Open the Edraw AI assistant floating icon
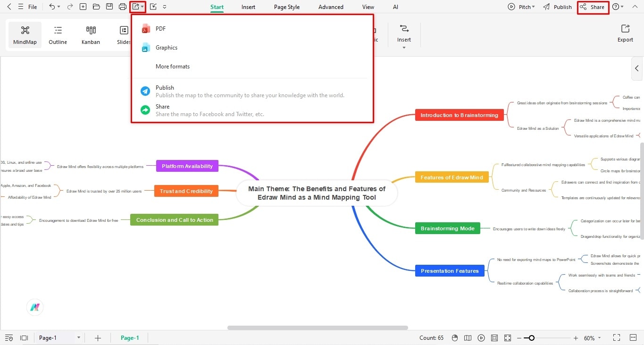This screenshot has width=644, height=345. tap(35, 307)
